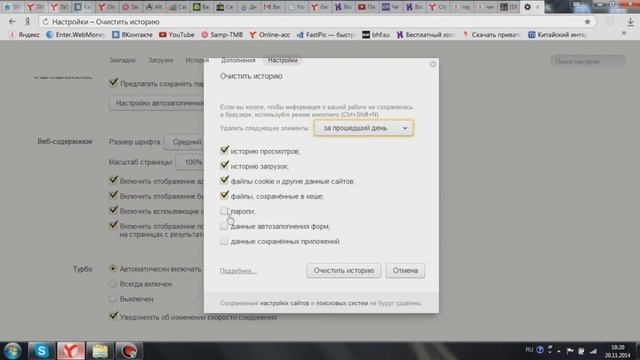Click the tray help question icon

click(x=540, y=350)
